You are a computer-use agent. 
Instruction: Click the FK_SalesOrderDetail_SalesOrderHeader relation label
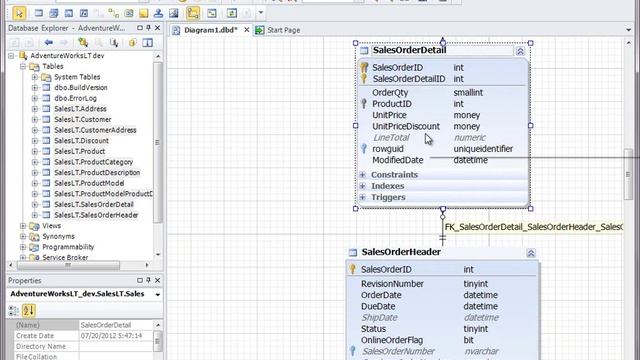(x=534, y=227)
